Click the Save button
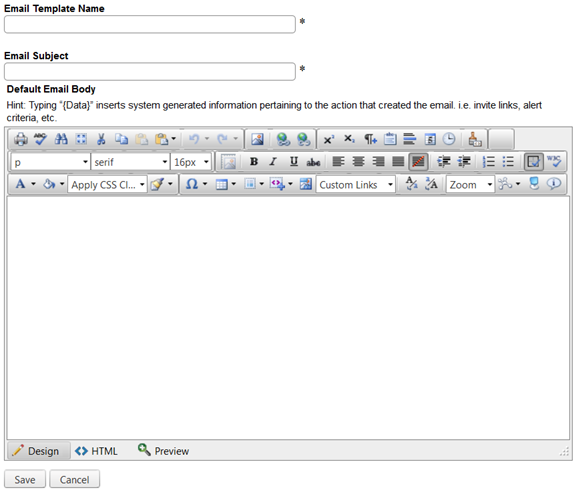Viewport: 580px width, 492px height. [25, 479]
